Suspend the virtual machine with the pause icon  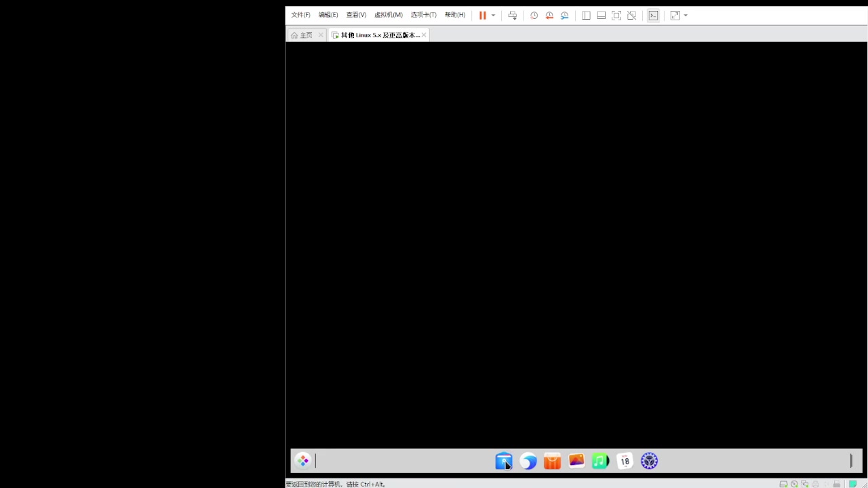point(482,15)
